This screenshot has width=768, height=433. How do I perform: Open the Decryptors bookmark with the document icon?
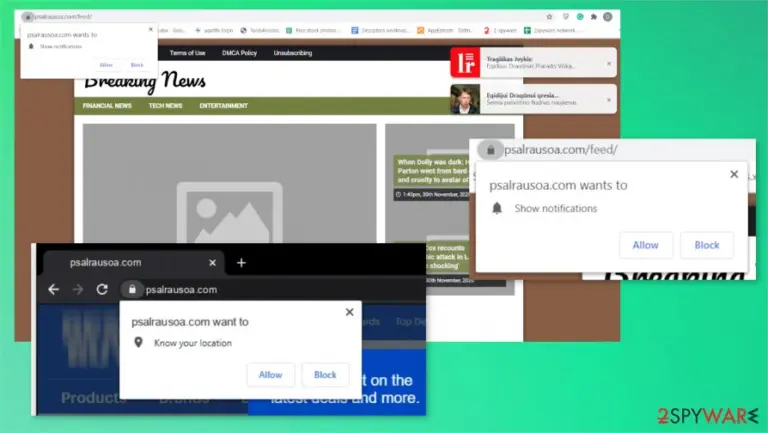tap(380, 30)
